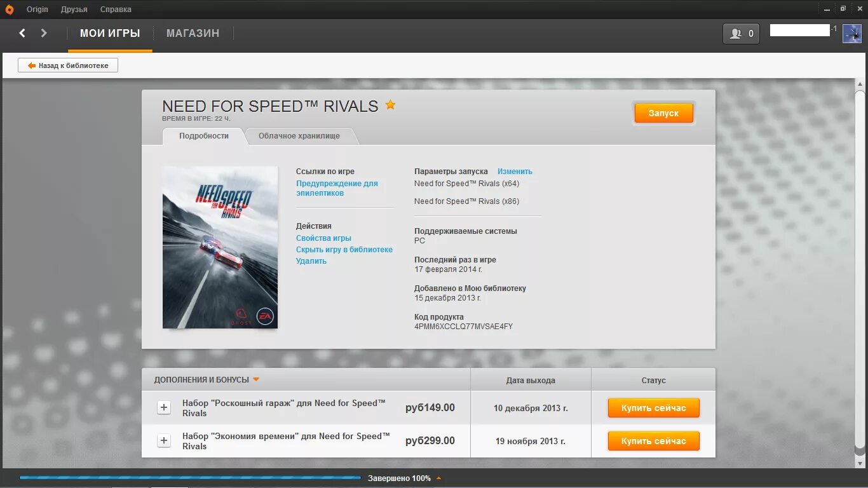The width and height of the screenshot is (868, 488).
Task: Maximize the Origin window
Action: (x=843, y=9)
